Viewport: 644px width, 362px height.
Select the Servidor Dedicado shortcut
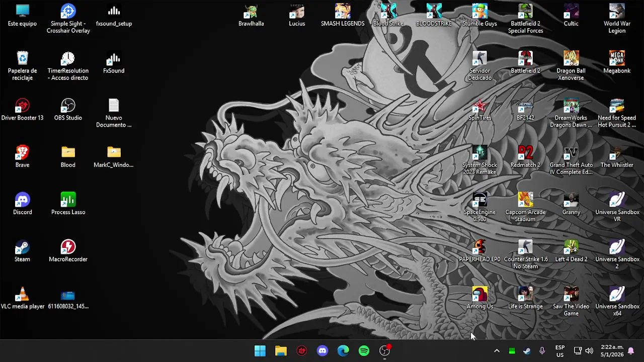(479, 66)
